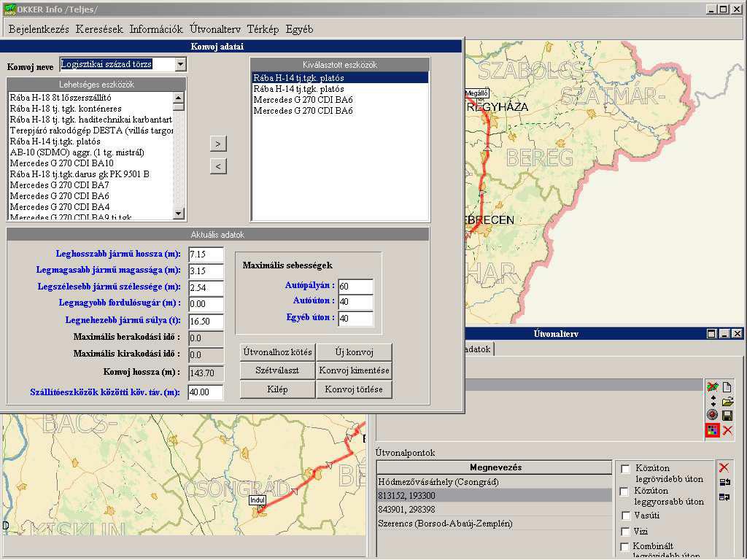
Task: Select Rába H-18 tj. tgk. konténeres
Action: (90, 109)
